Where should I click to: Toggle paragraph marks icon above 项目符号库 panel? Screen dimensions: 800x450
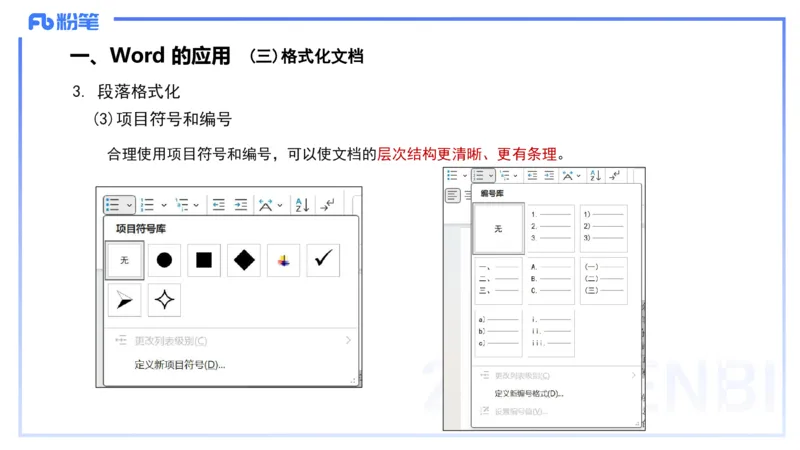(x=327, y=205)
